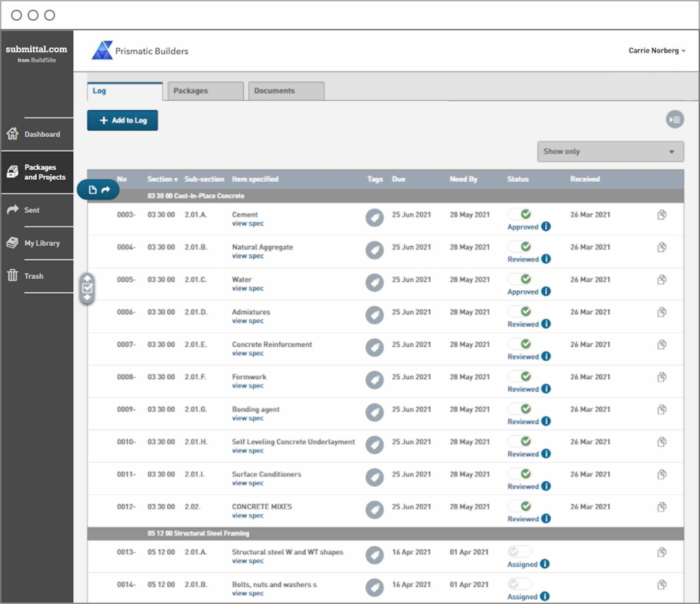Click sub-section 2.02. cell
Image resolution: width=700 pixels, height=604 pixels.
click(x=192, y=507)
